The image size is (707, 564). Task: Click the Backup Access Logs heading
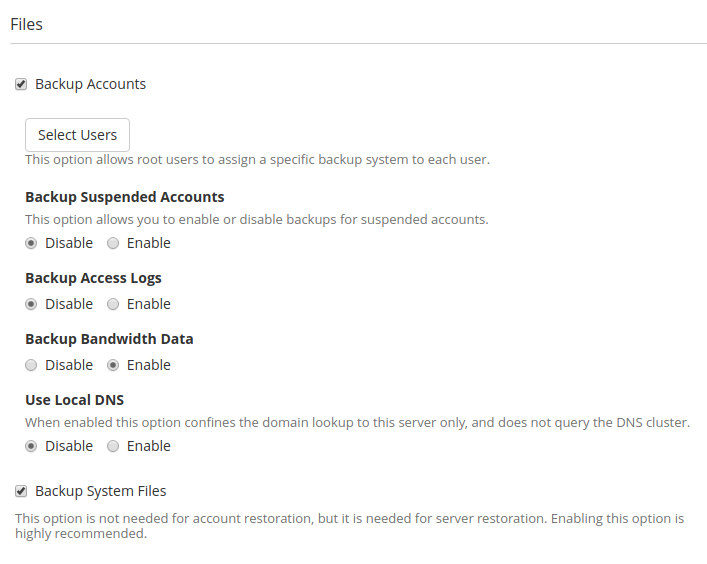[x=93, y=278]
